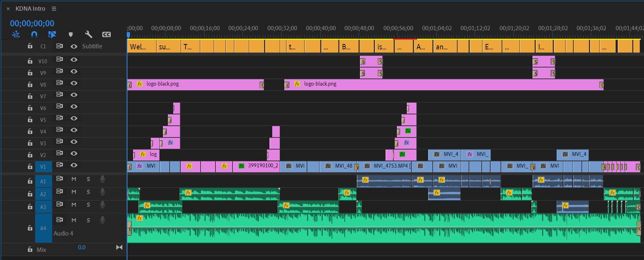Hide the Subtitle caption track
The image size is (644, 260).
click(x=74, y=46)
